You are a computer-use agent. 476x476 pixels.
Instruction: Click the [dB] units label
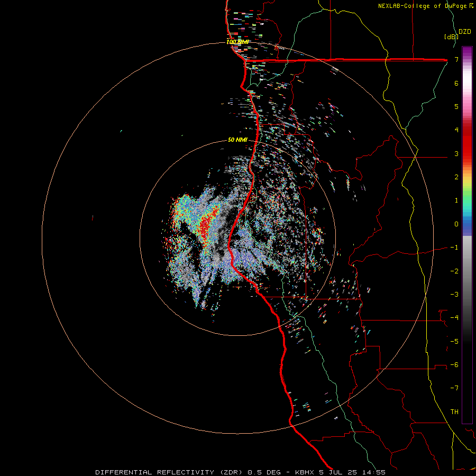point(451,36)
